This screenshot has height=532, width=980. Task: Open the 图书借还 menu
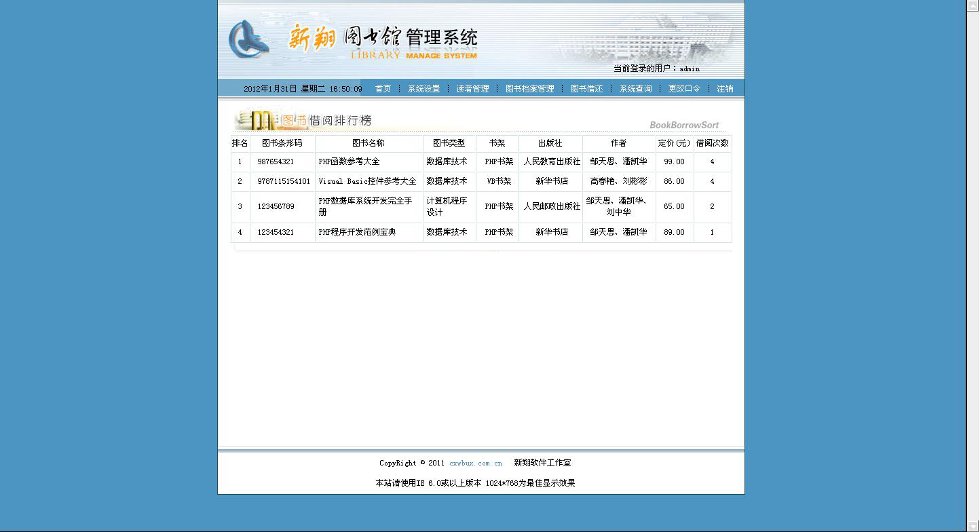pos(586,89)
